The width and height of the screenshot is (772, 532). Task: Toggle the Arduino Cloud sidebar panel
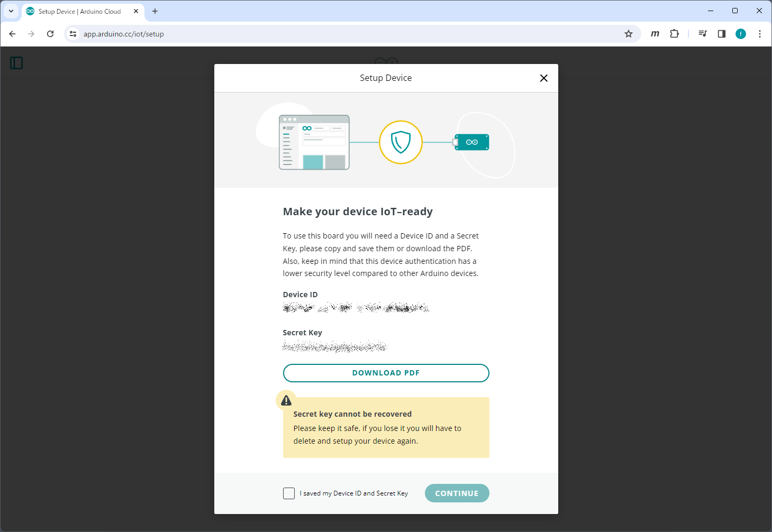(x=16, y=63)
